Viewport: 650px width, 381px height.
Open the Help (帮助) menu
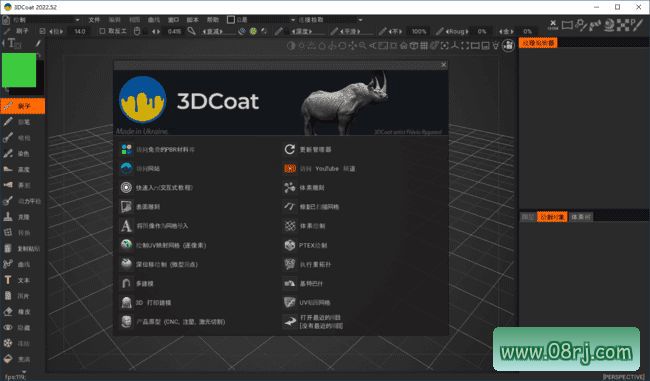213,19
